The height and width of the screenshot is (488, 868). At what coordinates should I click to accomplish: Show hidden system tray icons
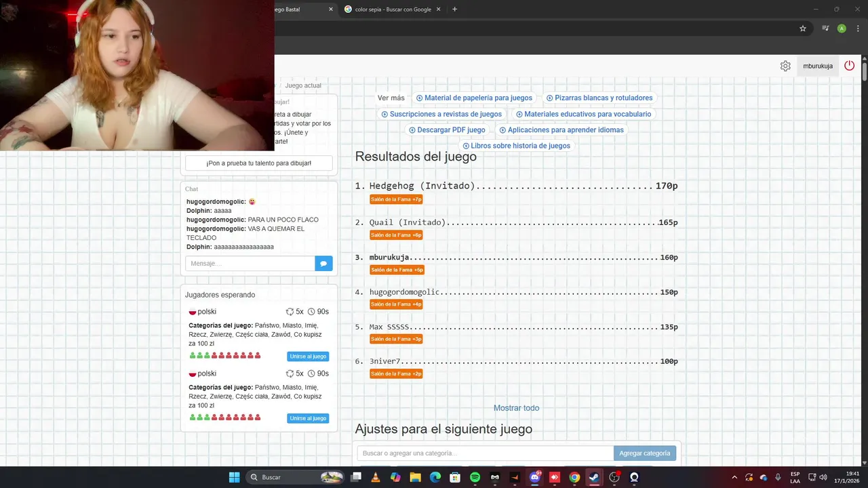coord(734,477)
